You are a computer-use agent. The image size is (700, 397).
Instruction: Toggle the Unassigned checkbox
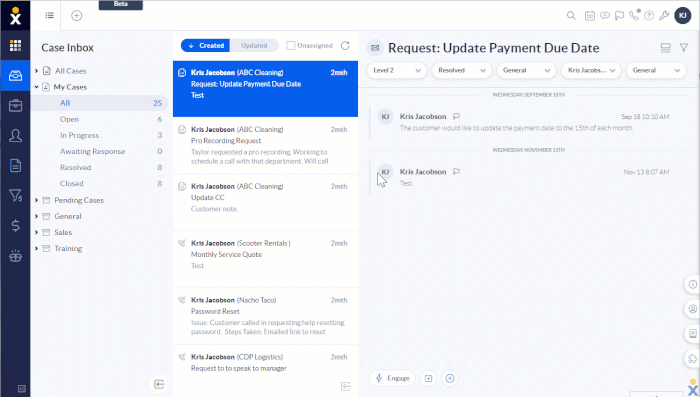coord(291,46)
